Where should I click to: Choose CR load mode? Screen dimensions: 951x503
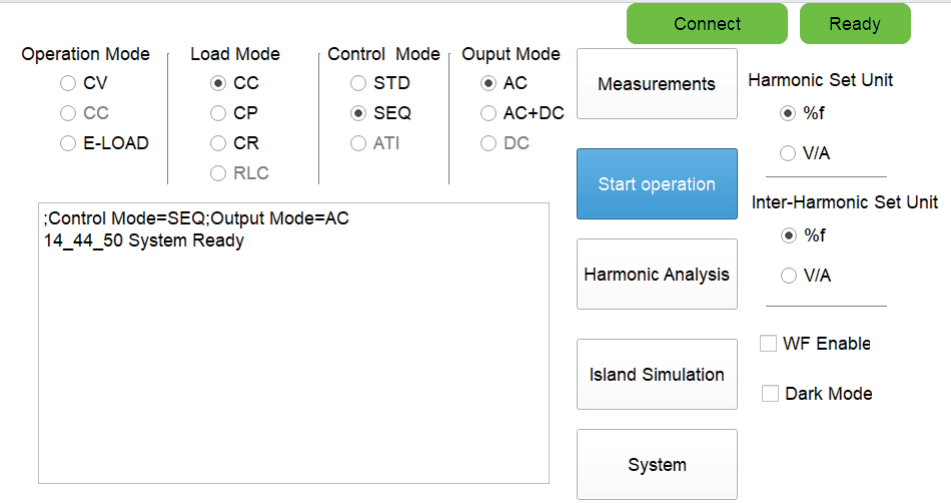(x=218, y=144)
